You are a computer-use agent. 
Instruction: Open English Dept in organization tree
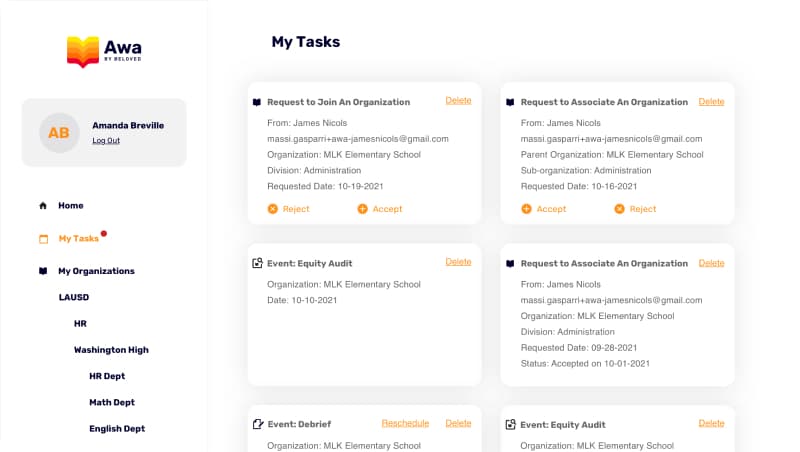tap(116, 428)
